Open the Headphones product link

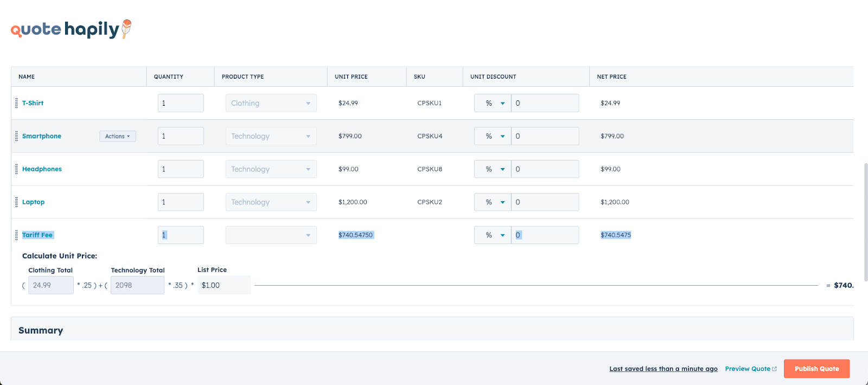click(x=42, y=169)
